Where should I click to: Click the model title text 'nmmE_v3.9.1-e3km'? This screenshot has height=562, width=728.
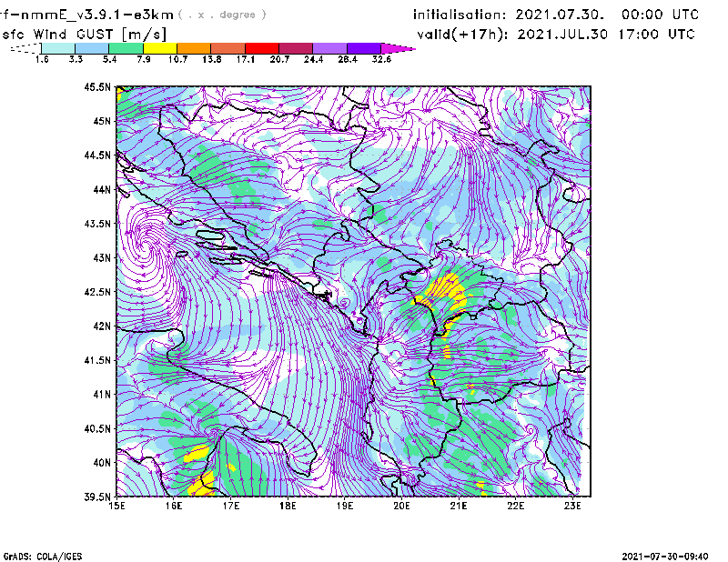[x=97, y=15]
